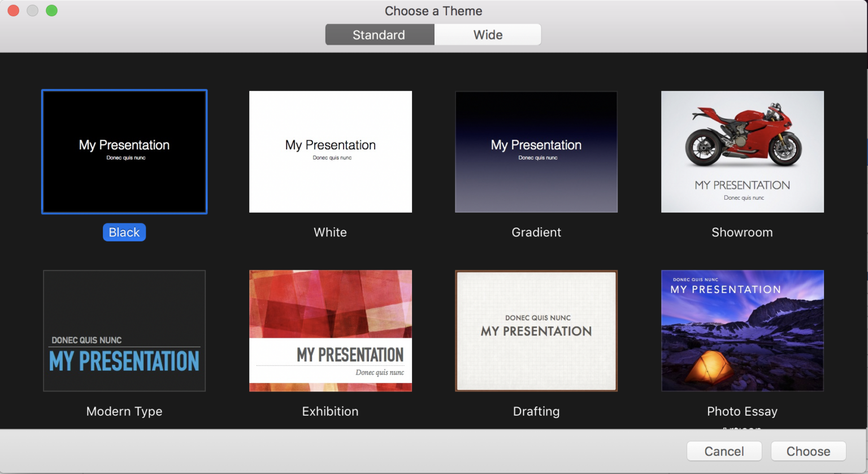The height and width of the screenshot is (474, 868).
Task: Click the green zoom button on the dialog
Action: tap(51, 10)
